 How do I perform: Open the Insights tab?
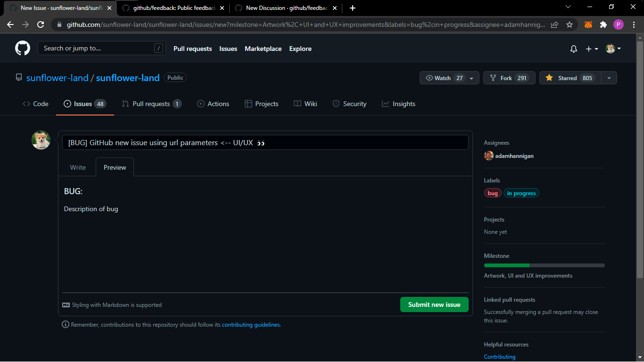(398, 104)
